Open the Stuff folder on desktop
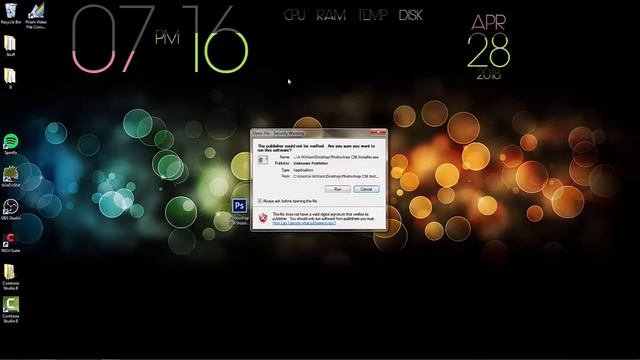The width and height of the screenshot is (640, 360). pos(10,46)
